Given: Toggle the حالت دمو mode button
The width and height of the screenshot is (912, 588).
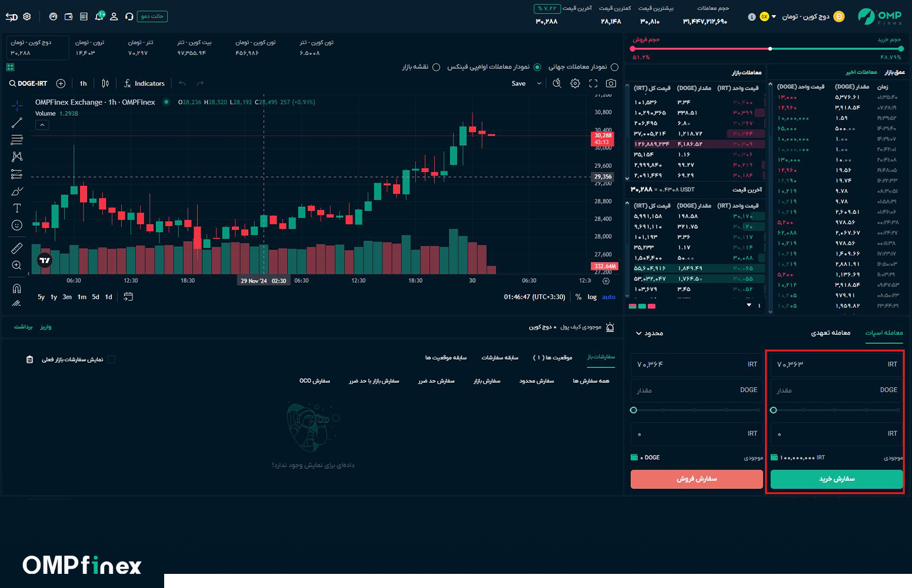Looking at the screenshot, I should [152, 16].
